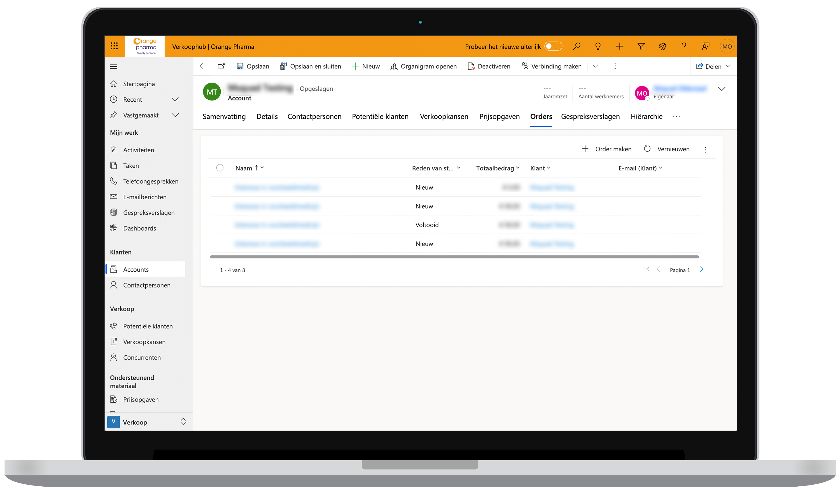Open the chat assistant icon in header
This screenshot has width=840, height=504.
(x=706, y=46)
